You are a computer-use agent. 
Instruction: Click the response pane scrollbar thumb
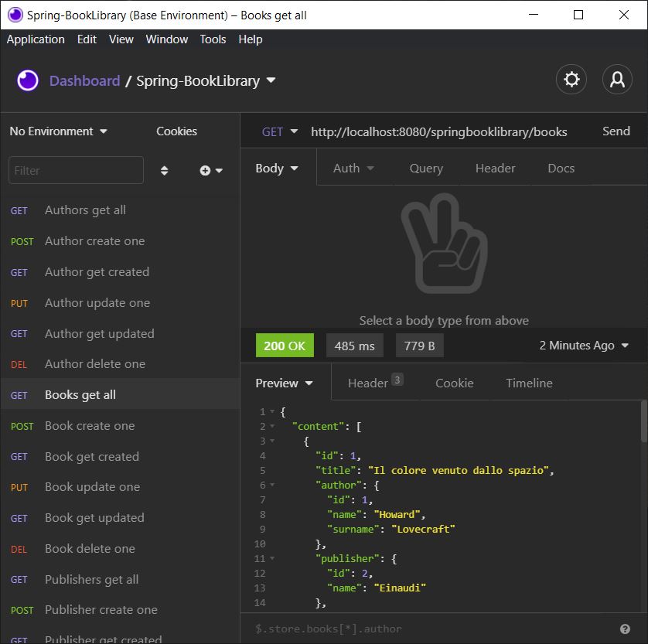point(643,421)
